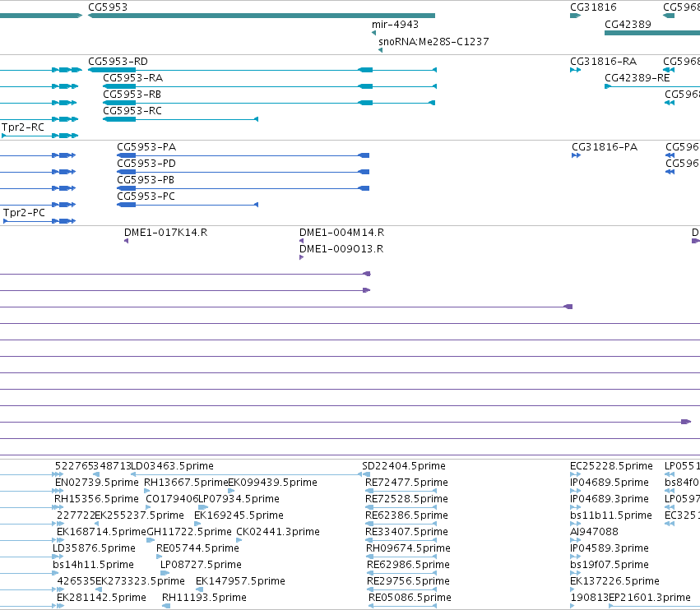Click the RH09674.5prime EST label

(x=408, y=548)
